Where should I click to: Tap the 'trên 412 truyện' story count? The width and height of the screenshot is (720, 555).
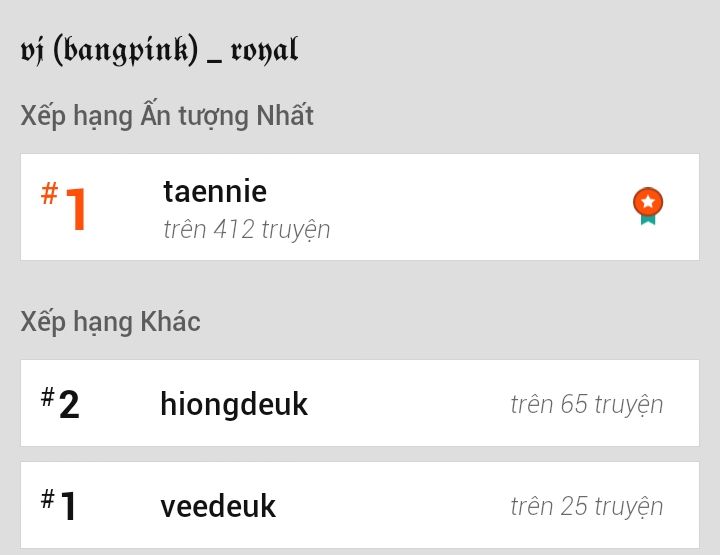(247, 230)
